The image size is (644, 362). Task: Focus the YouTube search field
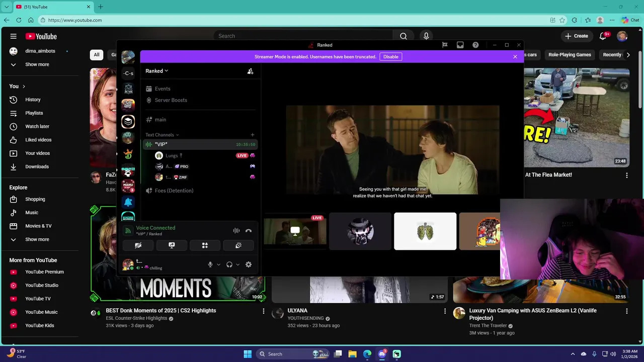click(303, 36)
